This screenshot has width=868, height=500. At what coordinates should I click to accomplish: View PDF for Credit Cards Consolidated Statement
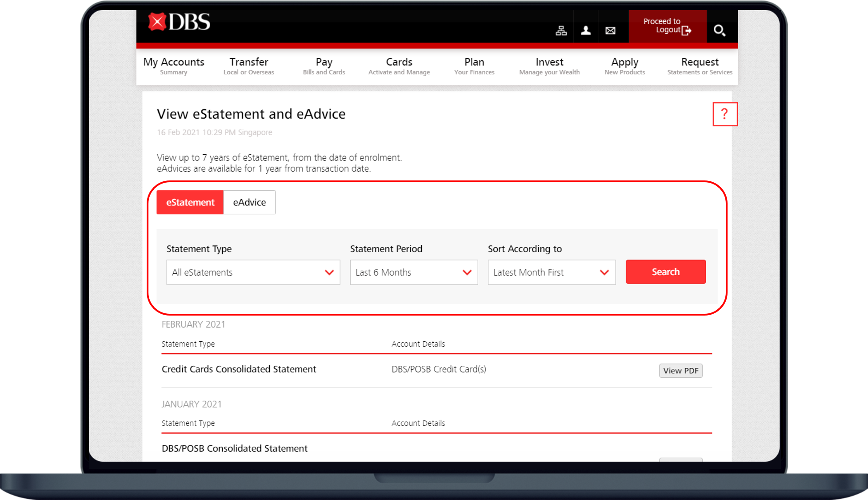[680, 370]
